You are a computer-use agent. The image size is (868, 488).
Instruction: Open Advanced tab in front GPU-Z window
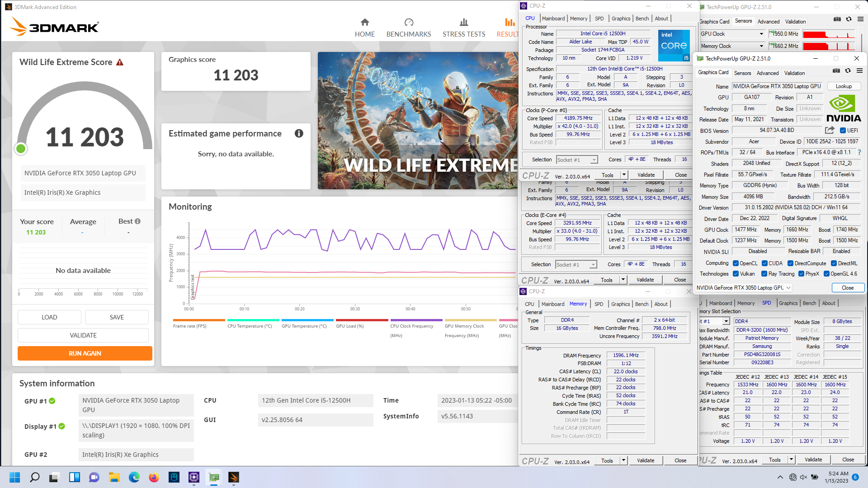click(768, 73)
